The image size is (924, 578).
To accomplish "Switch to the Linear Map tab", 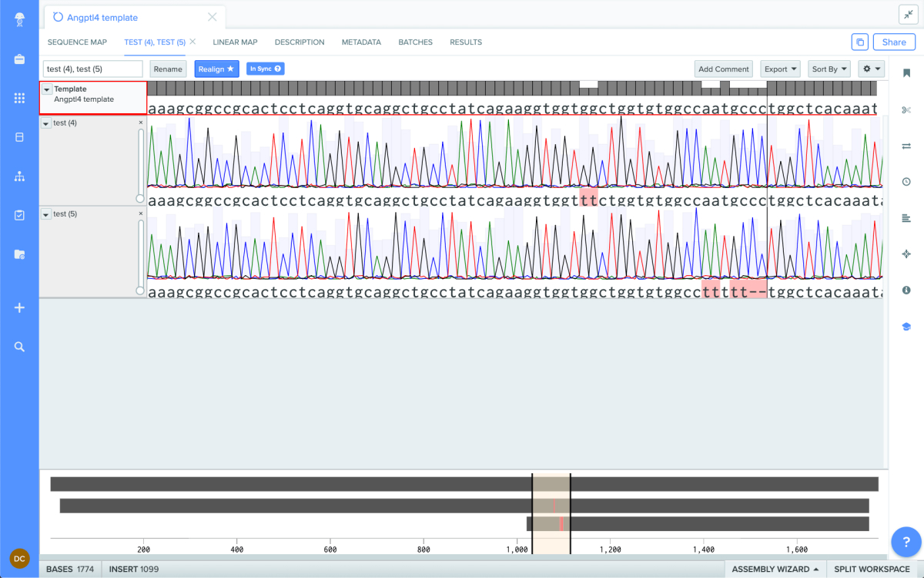I will pyautogui.click(x=235, y=42).
